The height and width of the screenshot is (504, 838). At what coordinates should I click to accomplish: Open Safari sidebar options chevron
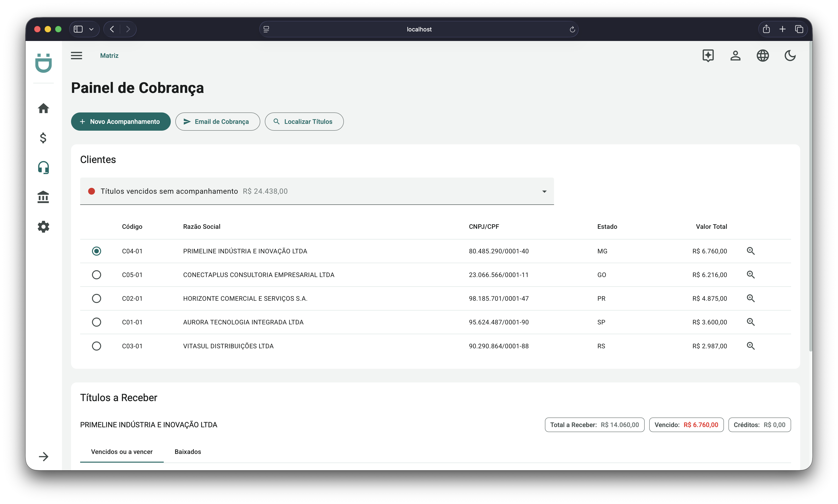pos(91,29)
